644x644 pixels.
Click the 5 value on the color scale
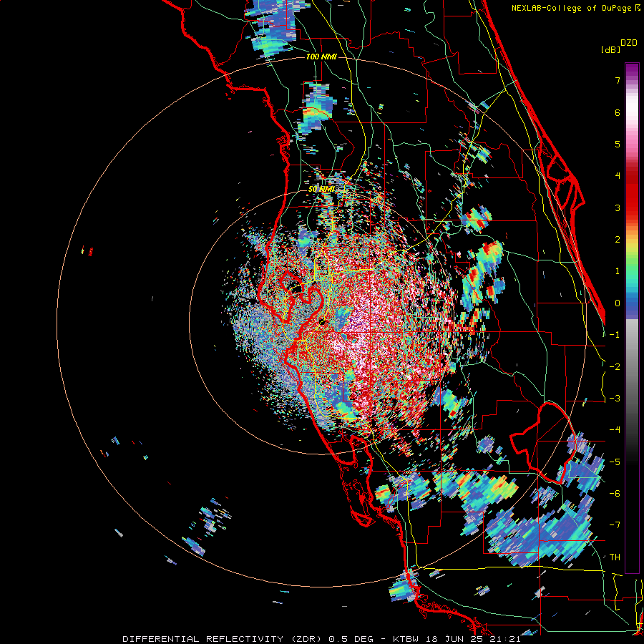(x=618, y=144)
